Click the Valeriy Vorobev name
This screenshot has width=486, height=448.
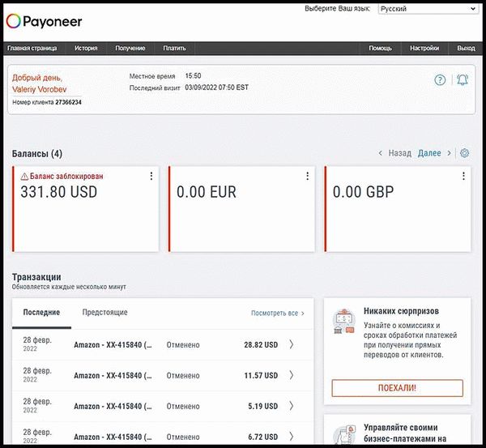pyautogui.click(x=40, y=90)
